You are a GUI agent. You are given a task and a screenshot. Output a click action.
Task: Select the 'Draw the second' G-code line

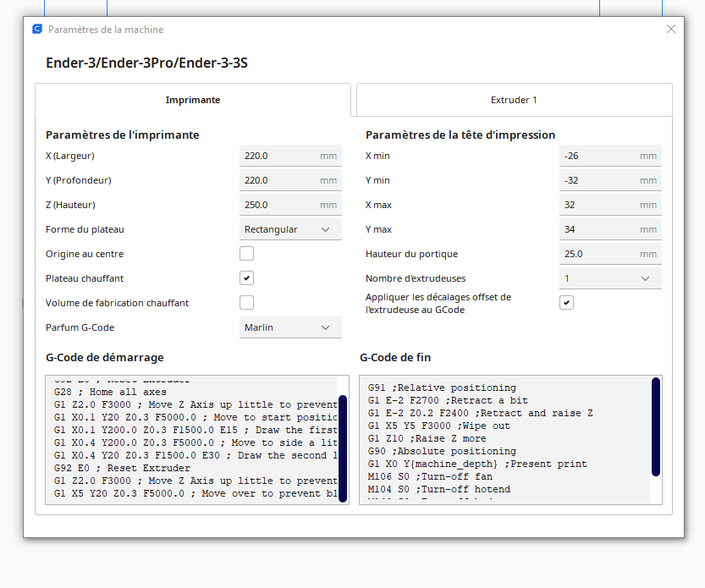pos(196,455)
